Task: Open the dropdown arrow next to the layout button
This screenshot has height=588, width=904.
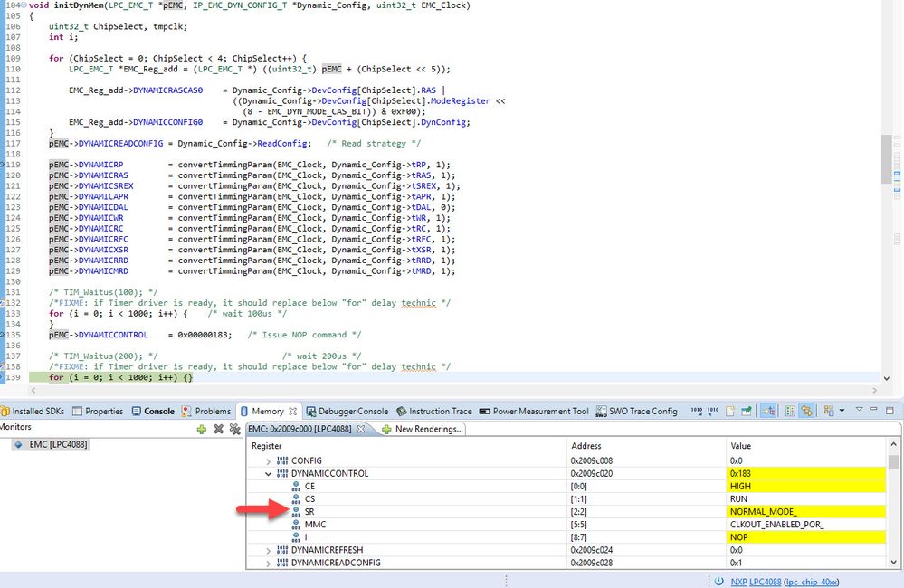Action: click(842, 411)
